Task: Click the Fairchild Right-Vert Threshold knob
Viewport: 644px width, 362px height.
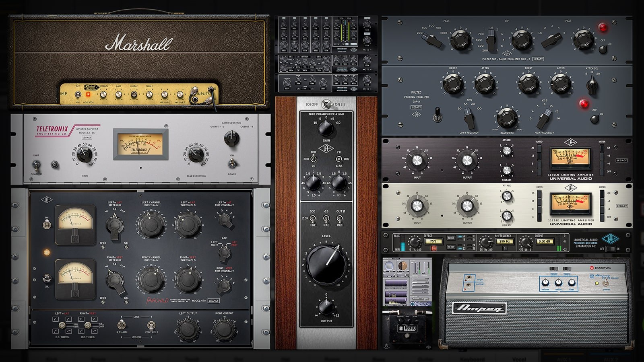Action: [x=188, y=279]
